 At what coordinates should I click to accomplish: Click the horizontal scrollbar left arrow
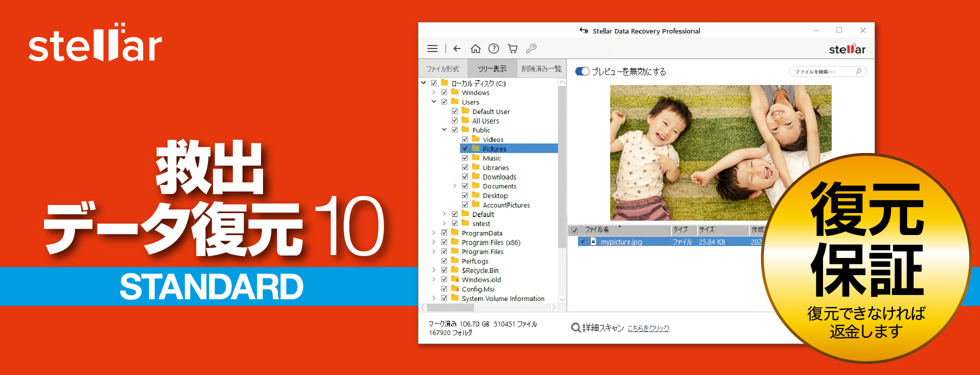422,308
